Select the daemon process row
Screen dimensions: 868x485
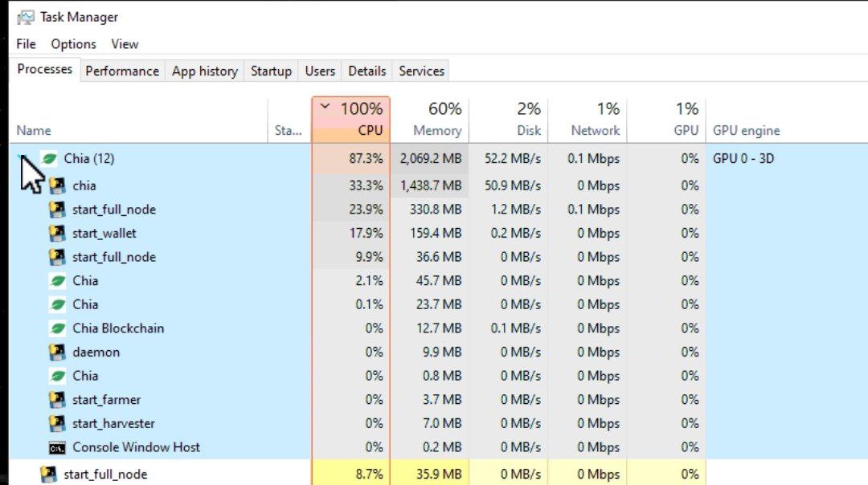click(x=439, y=353)
